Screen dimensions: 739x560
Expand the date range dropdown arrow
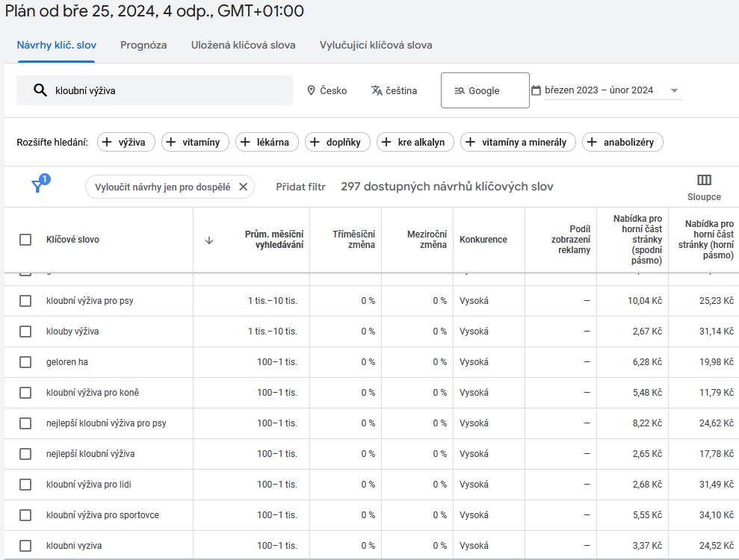pyautogui.click(x=675, y=90)
